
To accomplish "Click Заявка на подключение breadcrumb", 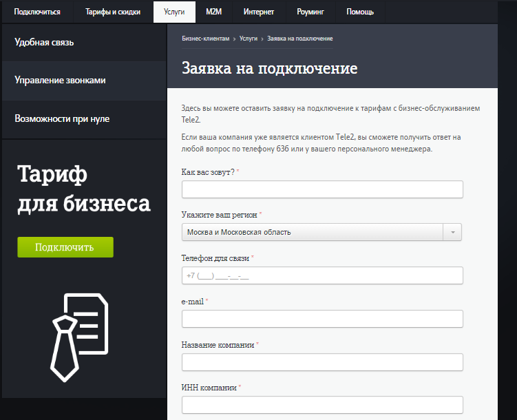I will 299,39.
